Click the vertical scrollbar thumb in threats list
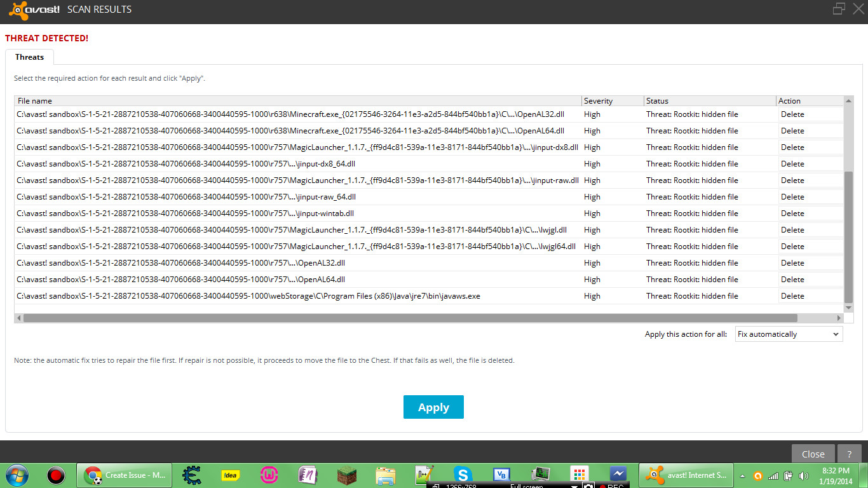This screenshot has height=488, width=868. coord(848,237)
